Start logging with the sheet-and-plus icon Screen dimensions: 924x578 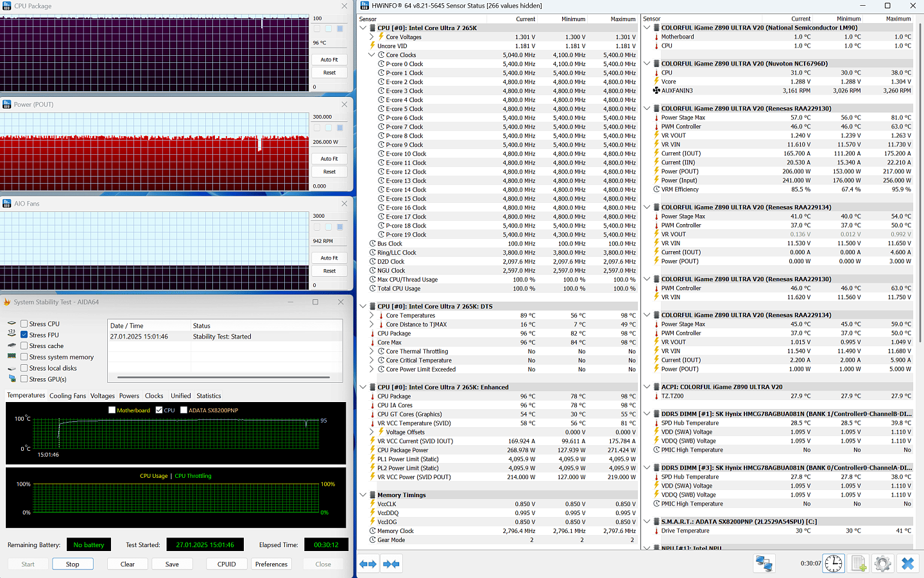coord(859,563)
